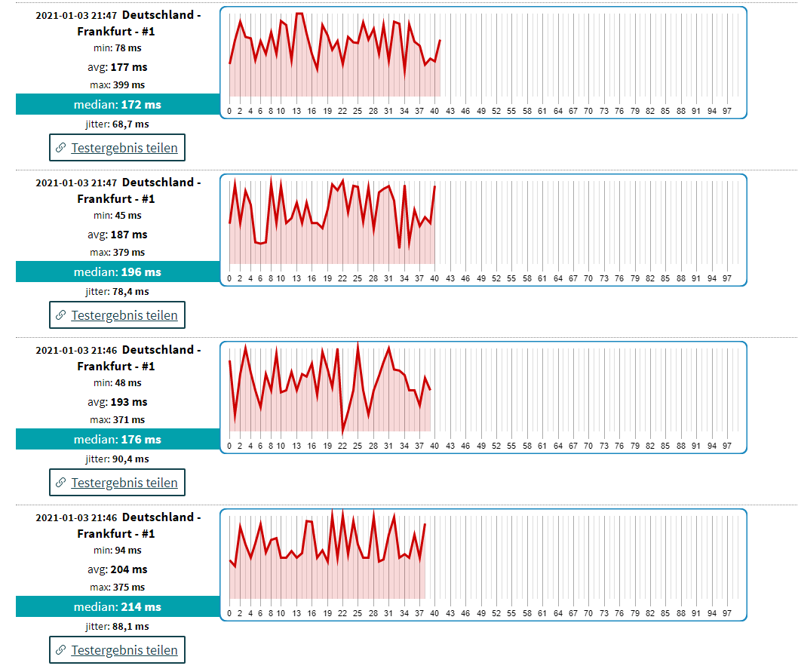Click the ping chart for the 214 ms median result
Viewport: 798px width, 672px height.
click(x=483, y=565)
